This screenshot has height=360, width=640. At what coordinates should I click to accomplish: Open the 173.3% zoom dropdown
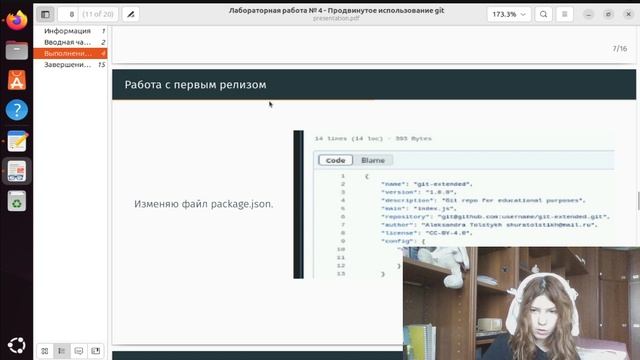509,14
